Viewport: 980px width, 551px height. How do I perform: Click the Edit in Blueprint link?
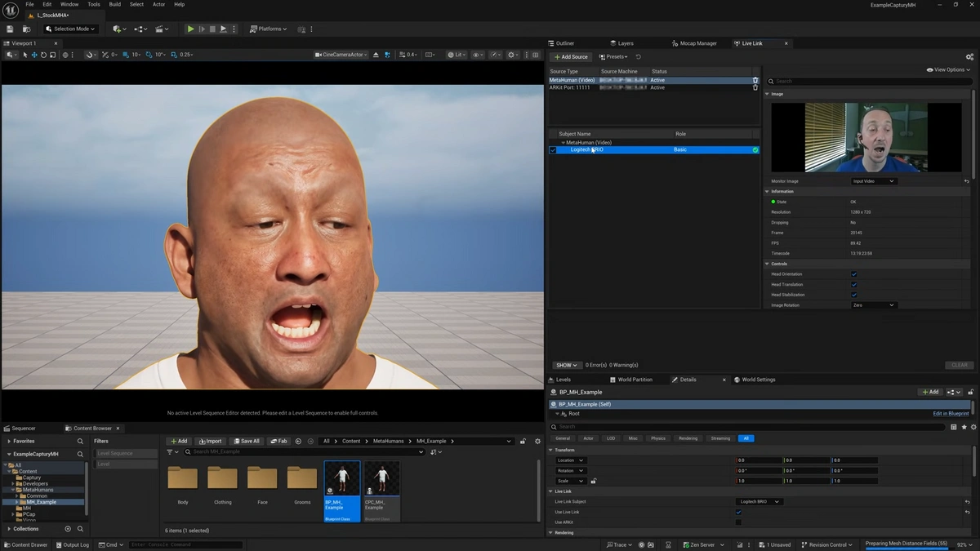pos(951,414)
